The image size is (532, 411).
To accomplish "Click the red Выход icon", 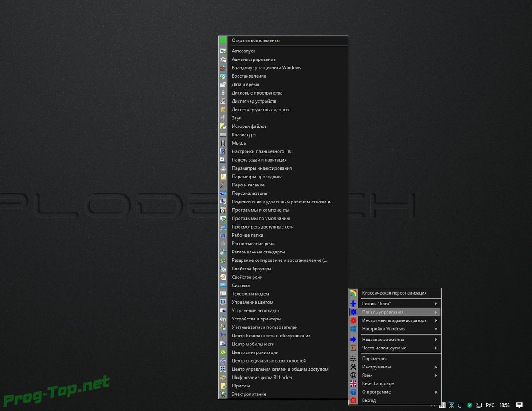I will (353, 400).
